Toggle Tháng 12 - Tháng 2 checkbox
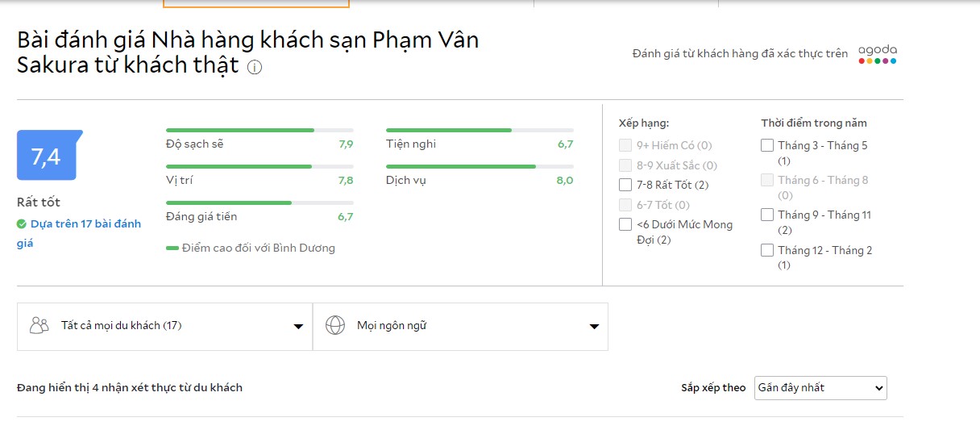Viewport: 980px width, 430px height. click(x=767, y=250)
